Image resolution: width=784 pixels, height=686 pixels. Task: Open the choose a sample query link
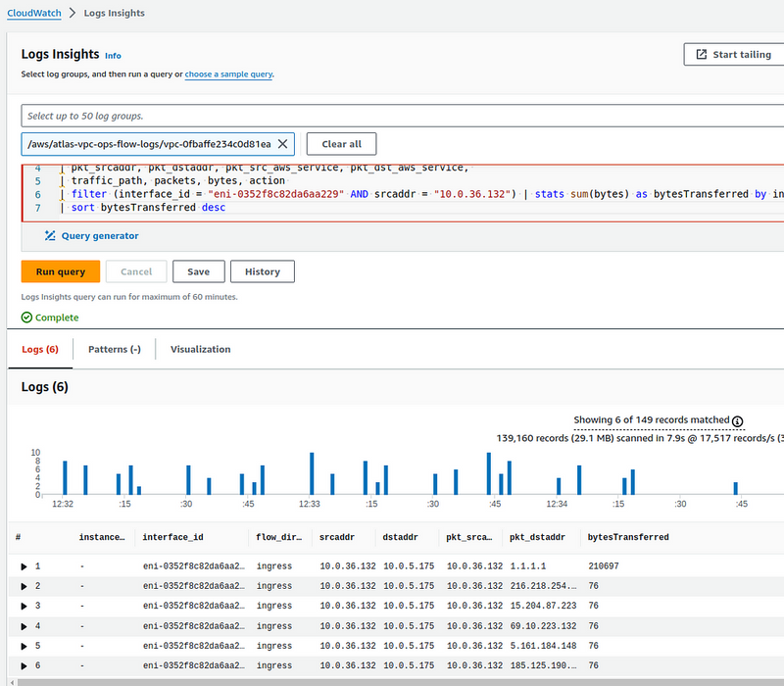228,74
